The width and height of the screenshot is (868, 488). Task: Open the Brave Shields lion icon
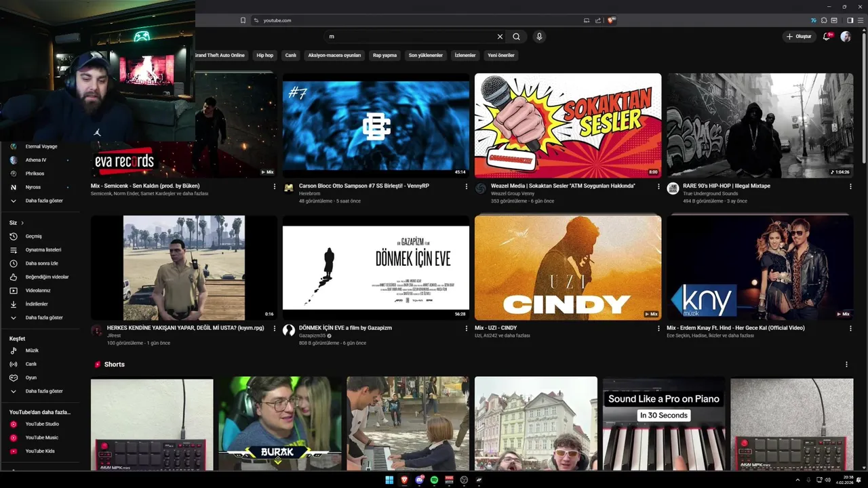611,20
